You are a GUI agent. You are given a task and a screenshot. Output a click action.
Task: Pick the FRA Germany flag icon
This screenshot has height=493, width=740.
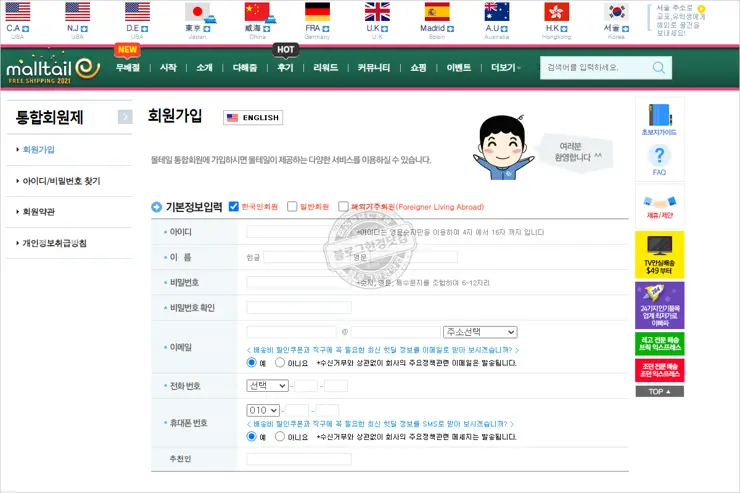click(x=317, y=12)
